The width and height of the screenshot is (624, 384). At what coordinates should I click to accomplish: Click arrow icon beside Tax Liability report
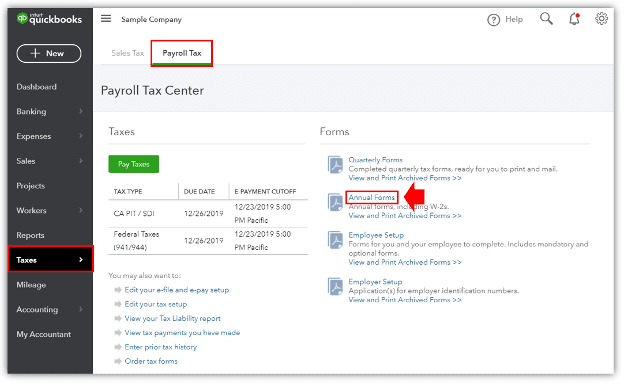[118, 319]
